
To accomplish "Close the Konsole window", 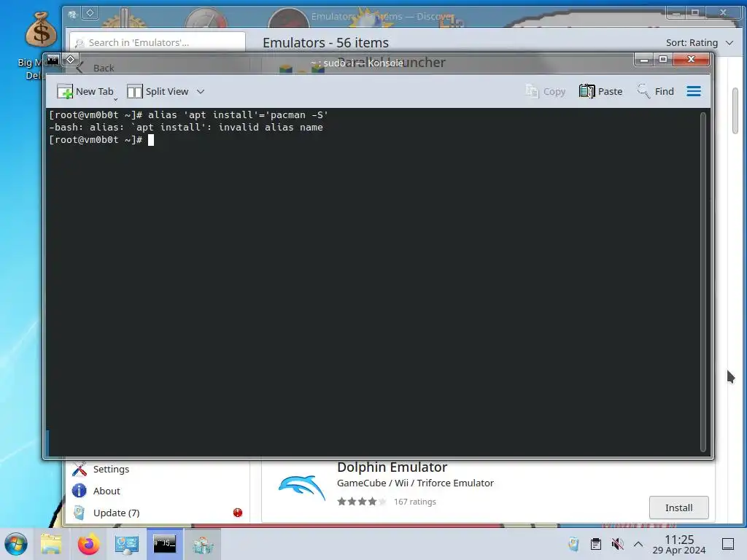I will point(692,60).
